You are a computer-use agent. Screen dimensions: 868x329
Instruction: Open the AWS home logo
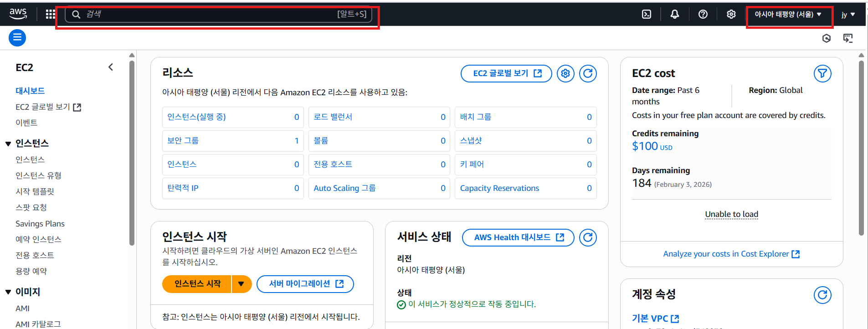click(x=18, y=14)
